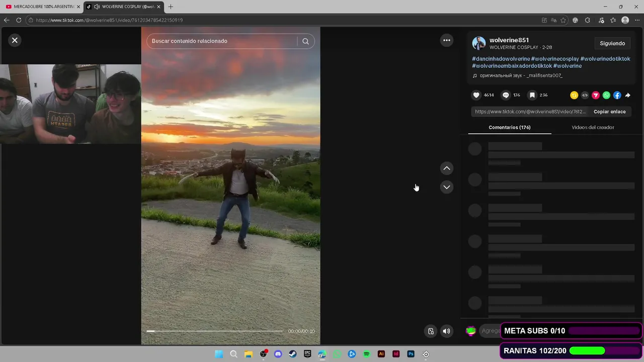Open Spotify from taskbar

(367, 354)
